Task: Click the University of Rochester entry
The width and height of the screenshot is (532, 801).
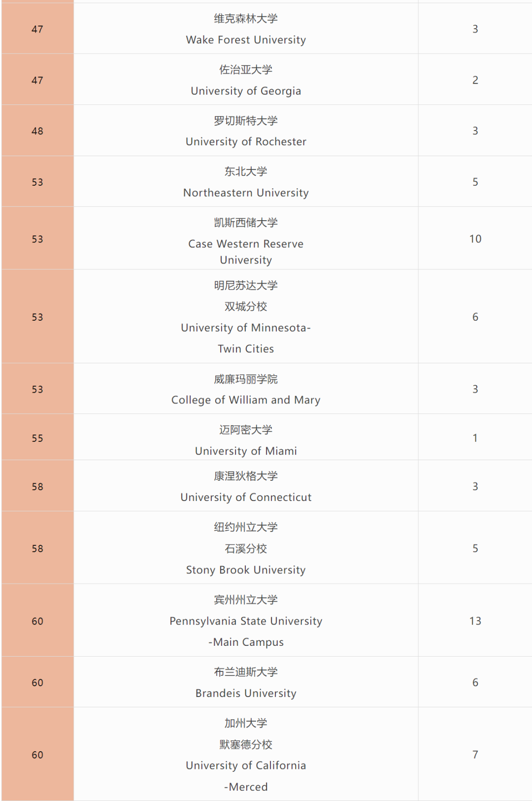Action: (246, 142)
